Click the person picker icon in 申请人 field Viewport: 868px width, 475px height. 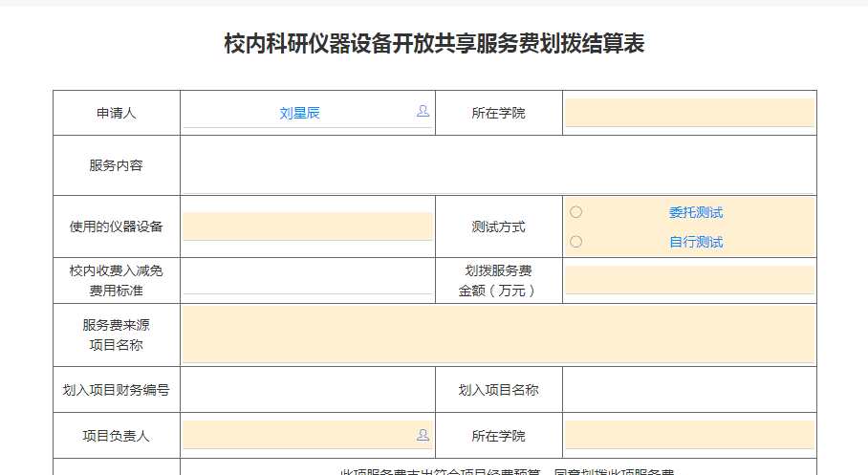[x=423, y=112]
